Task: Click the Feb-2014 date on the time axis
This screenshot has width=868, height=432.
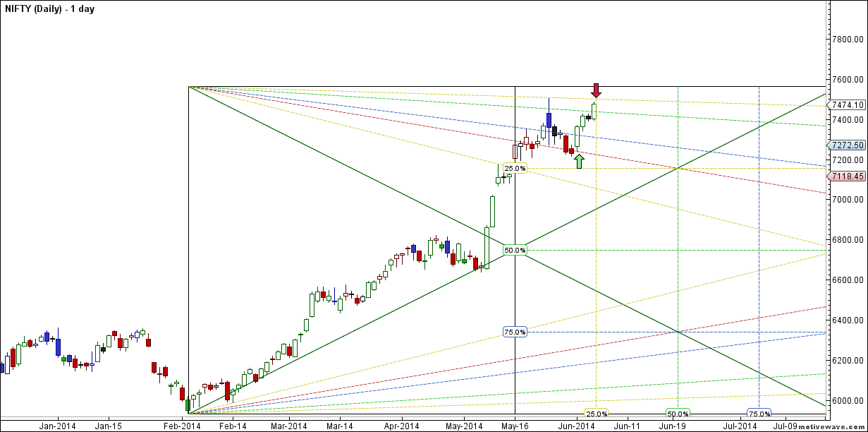Action: coord(183,426)
